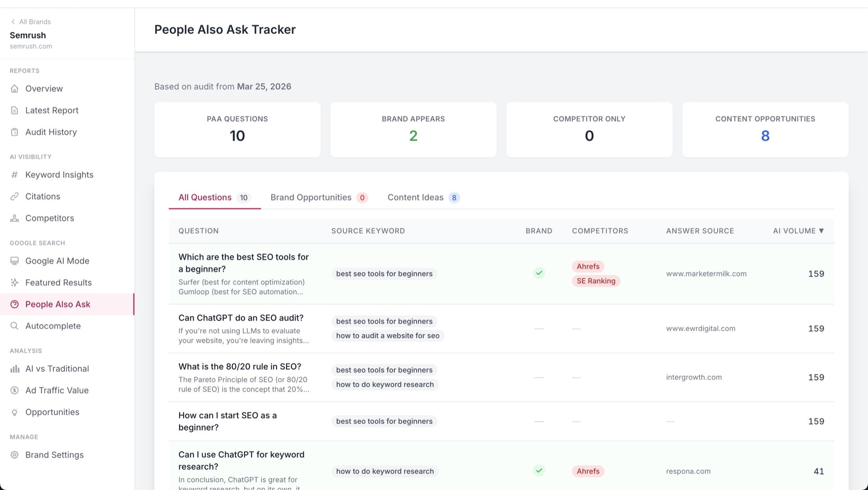Click intergrowth.com answer source

click(x=693, y=377)
